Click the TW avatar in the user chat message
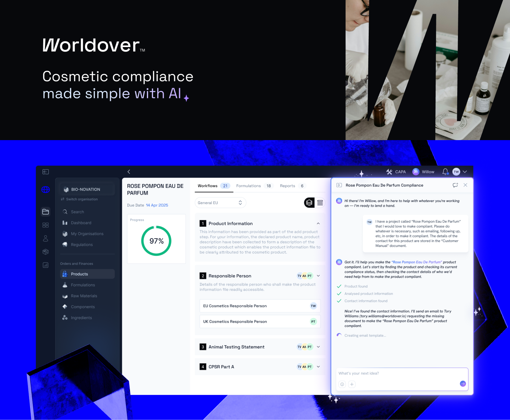Image resolution: width=510 pixels, height=420 pixels. (369, 222)
